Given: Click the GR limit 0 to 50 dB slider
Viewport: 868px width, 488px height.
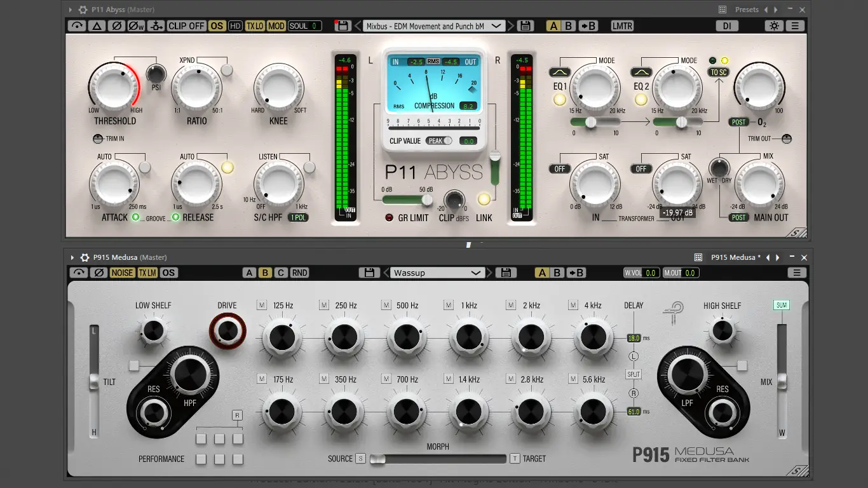Looking at the screenshot, I should [407, 200].
